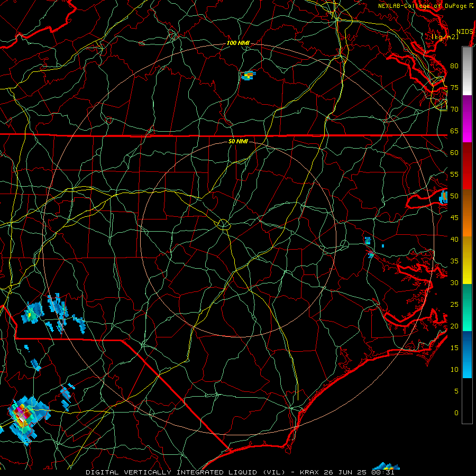The width and height of the screenshot is (476, 476).
Task: Select the 40 value on the color scale
Action: tap(454, 240)
